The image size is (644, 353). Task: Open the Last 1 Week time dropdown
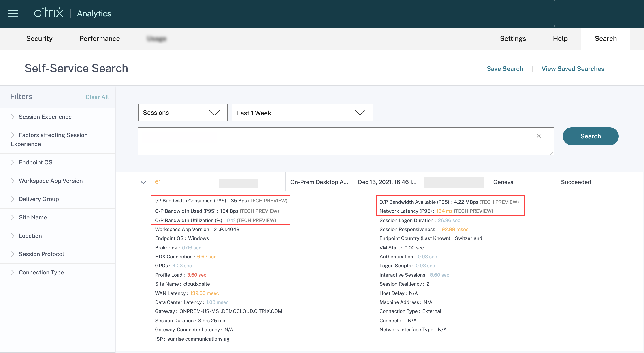[302, 113]
